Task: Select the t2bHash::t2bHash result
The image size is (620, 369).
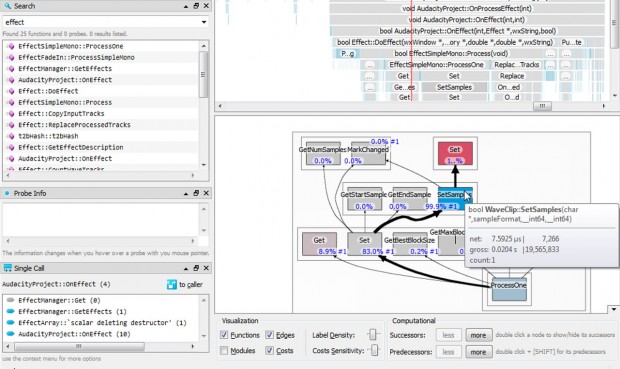Action: coord(48,136)
